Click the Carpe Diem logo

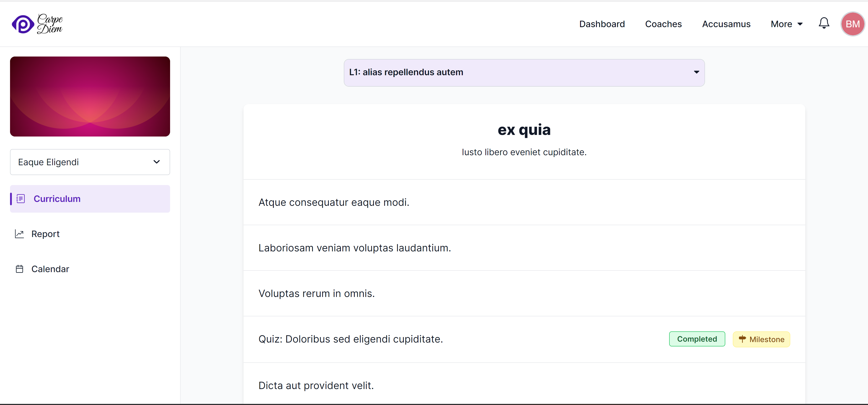[x=37, y=24]
